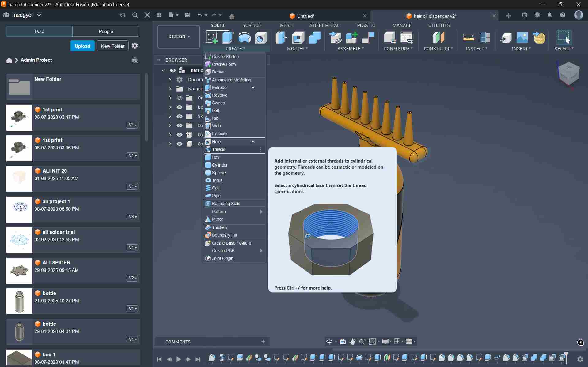Click the ViewCube in the viewport

click(569, 73)
